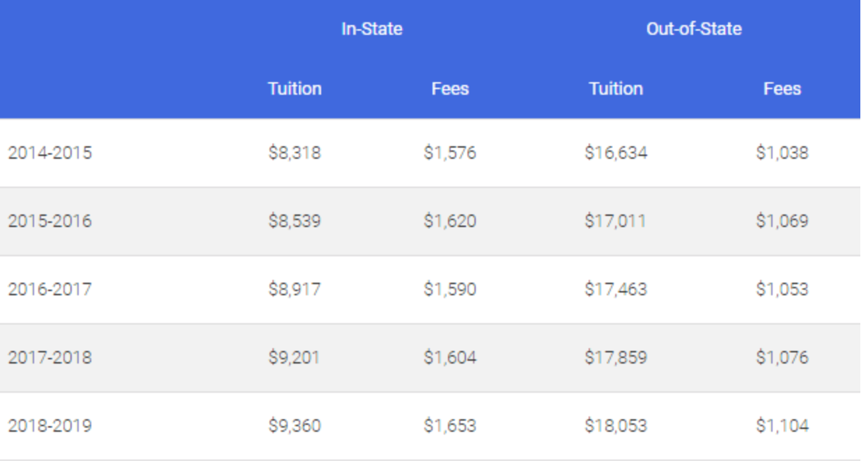The height and width of the screenshot is (461, 868).
Task: Select the Out-of-State Fees column header
Action: pos(782,89)
